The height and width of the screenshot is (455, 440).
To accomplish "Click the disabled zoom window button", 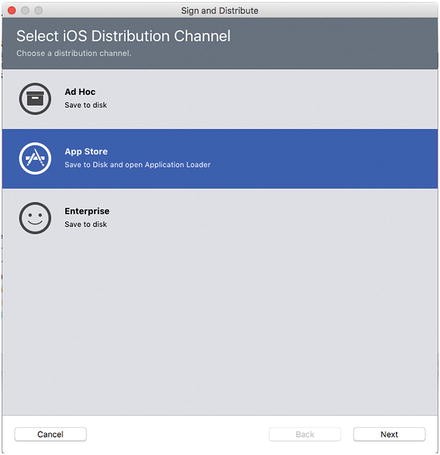I will pos(39,10).
